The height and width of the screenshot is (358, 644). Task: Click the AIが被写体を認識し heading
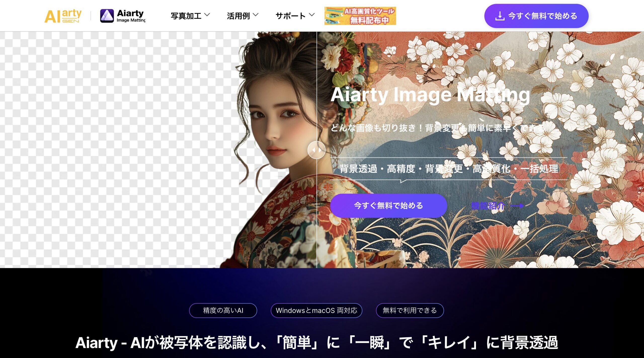pyautogui.click(x=317, y=343)
